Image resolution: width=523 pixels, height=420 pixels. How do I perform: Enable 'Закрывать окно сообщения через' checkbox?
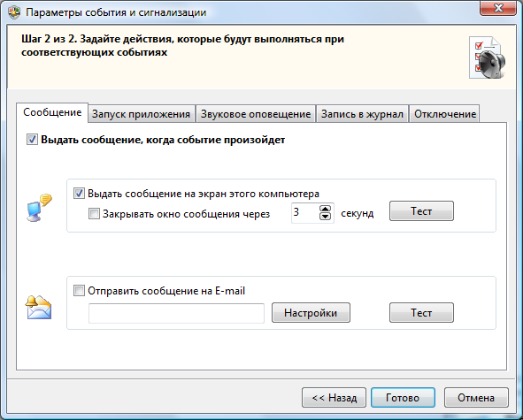pyautogui.click(x=94, y=214)
